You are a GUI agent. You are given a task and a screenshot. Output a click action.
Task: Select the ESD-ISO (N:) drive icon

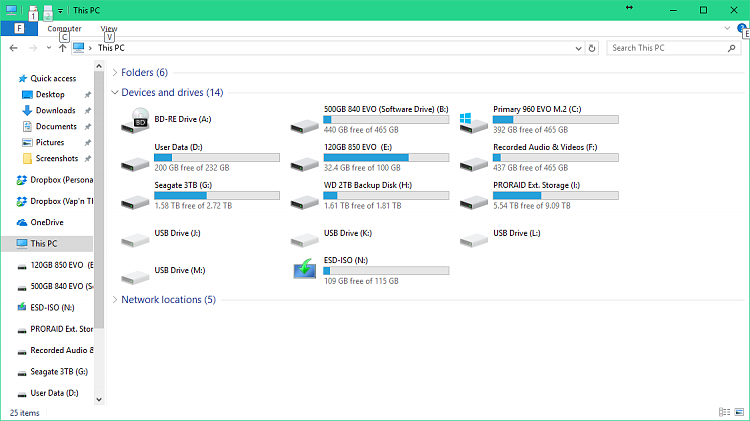pyautogui.click(x=305, y=269)
